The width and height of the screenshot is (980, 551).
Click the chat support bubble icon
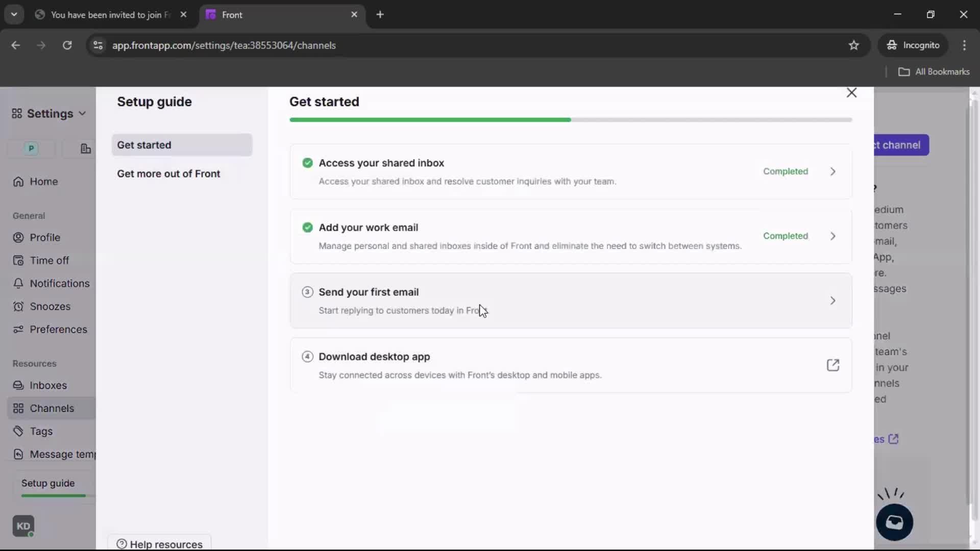[894, 522]
